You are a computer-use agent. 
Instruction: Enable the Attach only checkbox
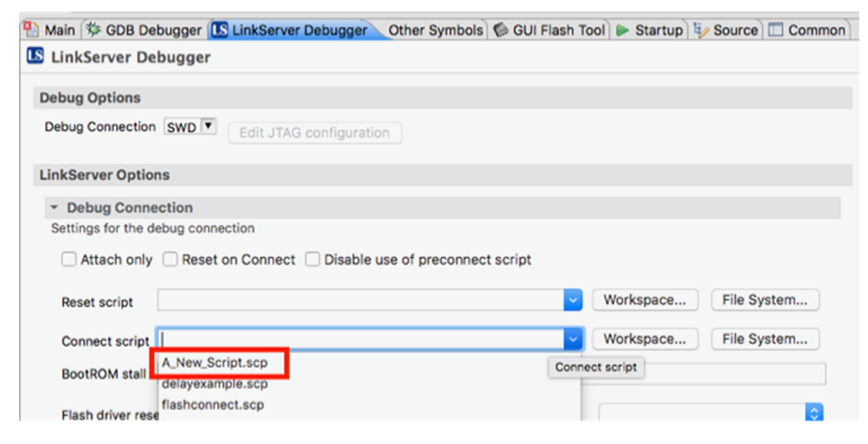(68, 260)
